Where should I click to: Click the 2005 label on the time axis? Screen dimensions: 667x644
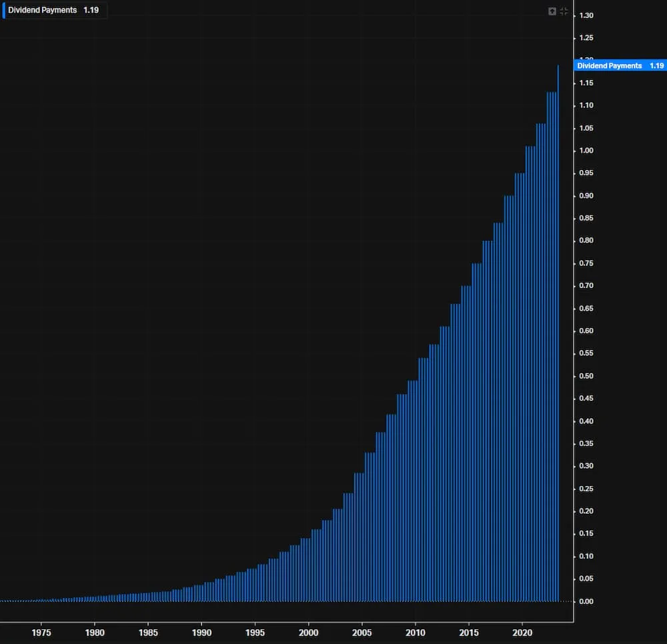[x=362, y=633]
